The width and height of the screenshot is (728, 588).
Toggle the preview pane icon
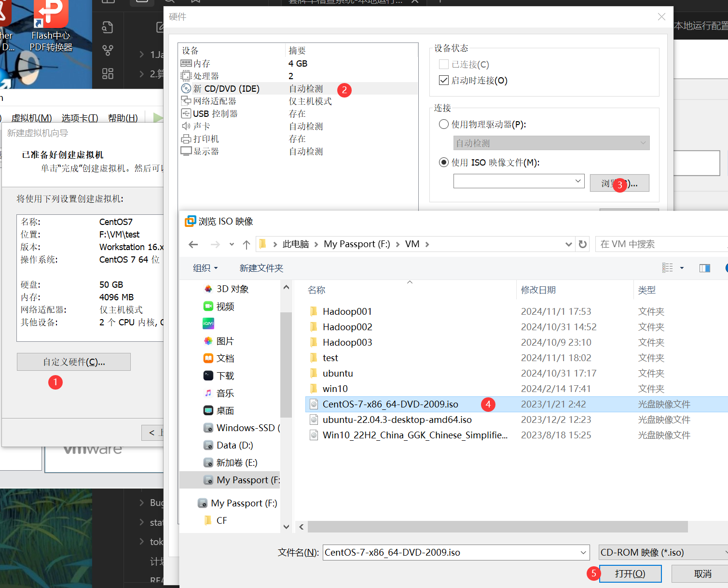pos(705,268)
